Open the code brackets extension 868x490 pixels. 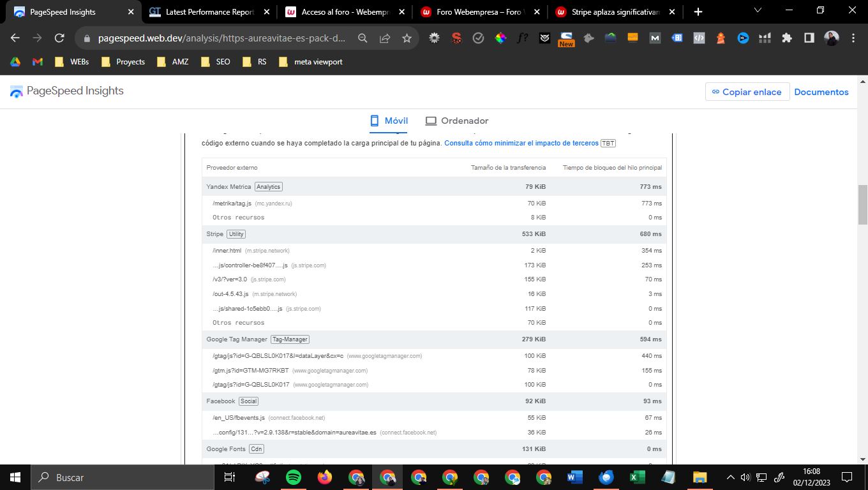click(x=699, y=38)
